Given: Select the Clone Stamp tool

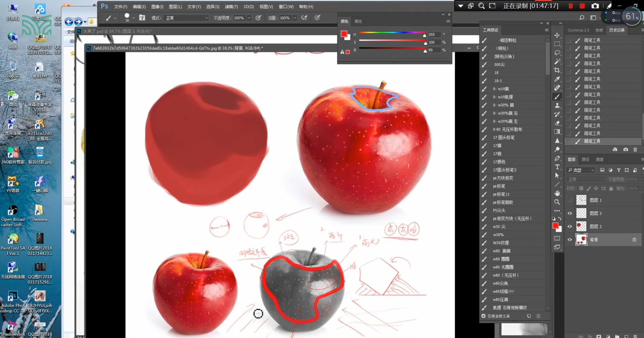Looking at the screenshot, I should tap(557, 106).
